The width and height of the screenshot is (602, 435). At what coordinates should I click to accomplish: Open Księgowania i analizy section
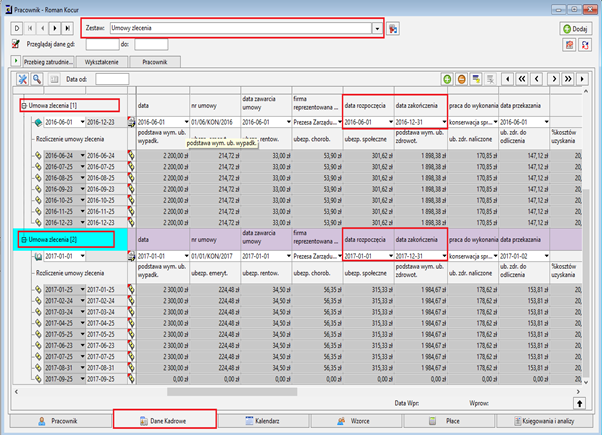tap(544, 421)
